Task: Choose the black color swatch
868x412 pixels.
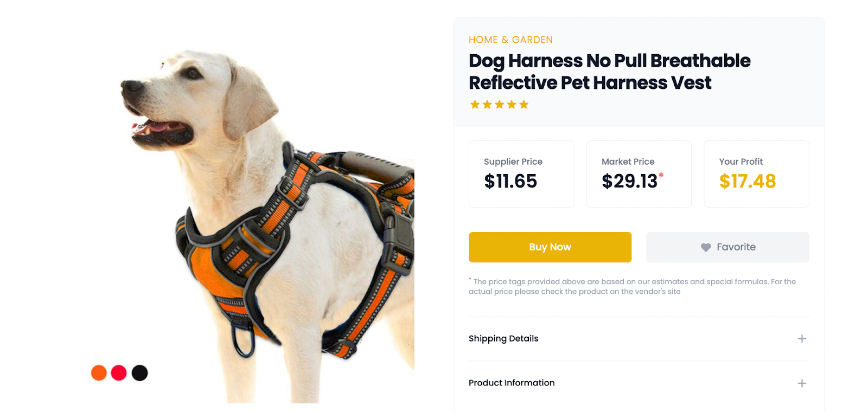Action: coord(139,373)
